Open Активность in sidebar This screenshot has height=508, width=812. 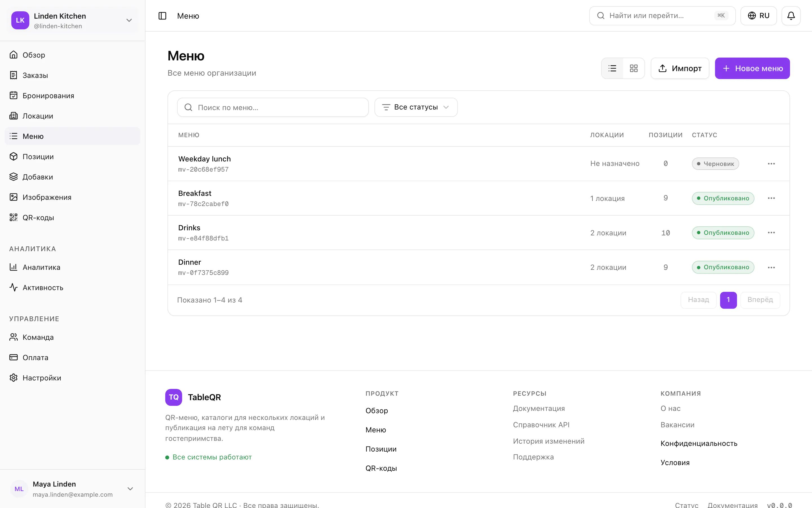72,288
